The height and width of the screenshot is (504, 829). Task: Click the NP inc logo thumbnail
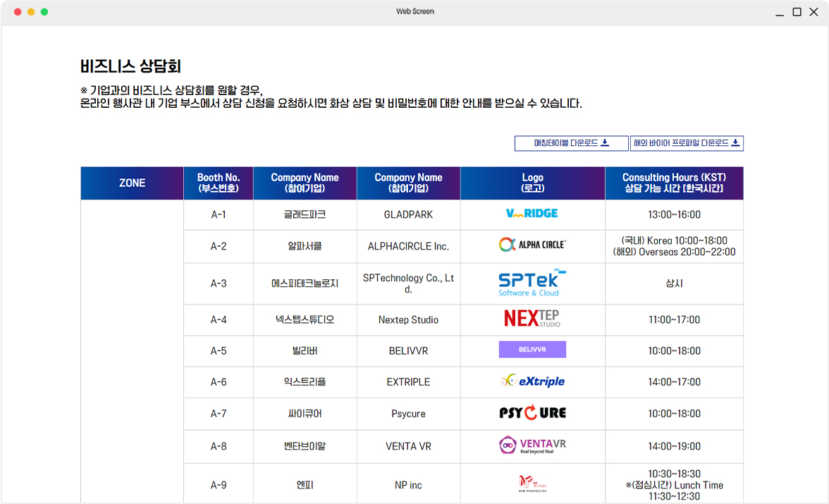coord(532,484)
